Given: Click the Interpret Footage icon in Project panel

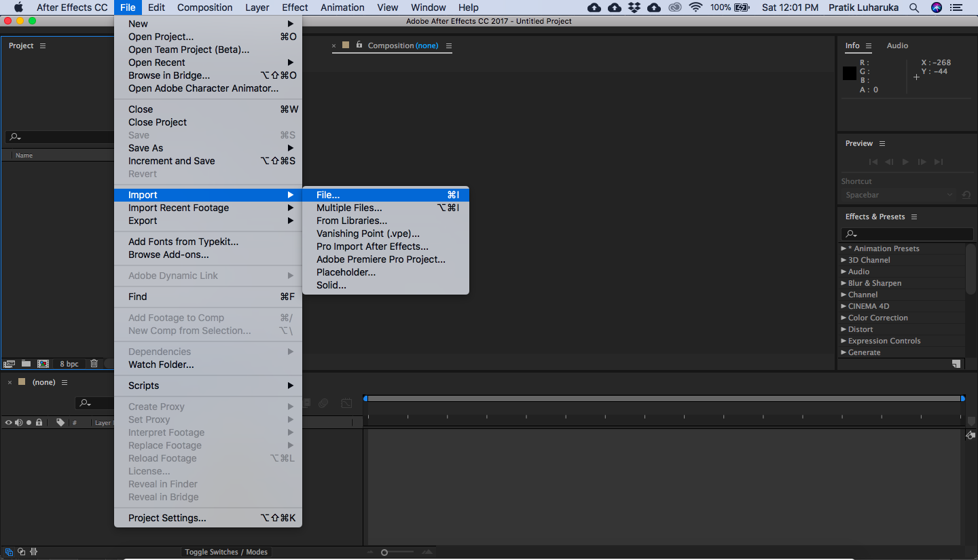Looking at the screenshot, I should pos(10,364).
